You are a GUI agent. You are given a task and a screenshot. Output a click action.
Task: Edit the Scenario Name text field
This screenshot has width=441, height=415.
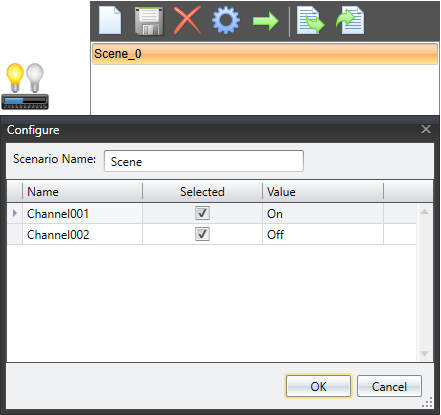(204, 161)
